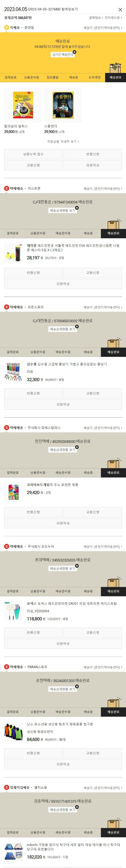Click 반품신청 for 요넥스 배드민턴라켓
The width and height of the screenshot is (126, 868).
point(33,632)
